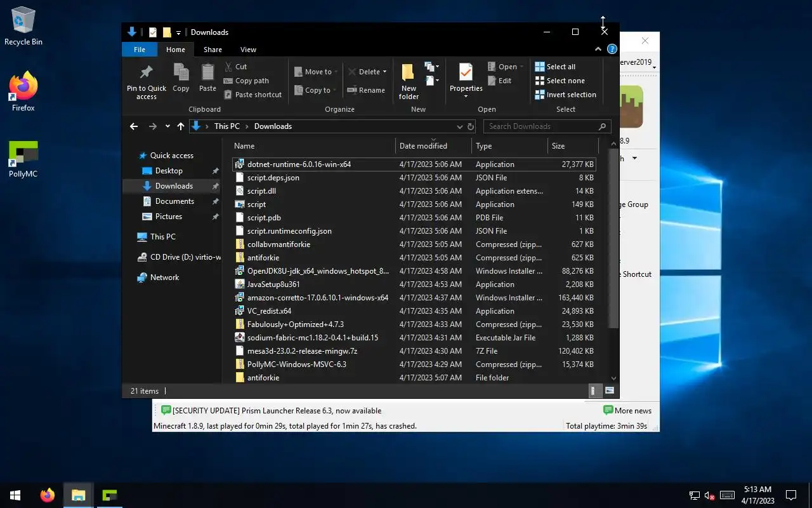This screenshot has height=508, width=812.
Task: Select the VC_redist.x64 application
Action: (x=414, y=311)
